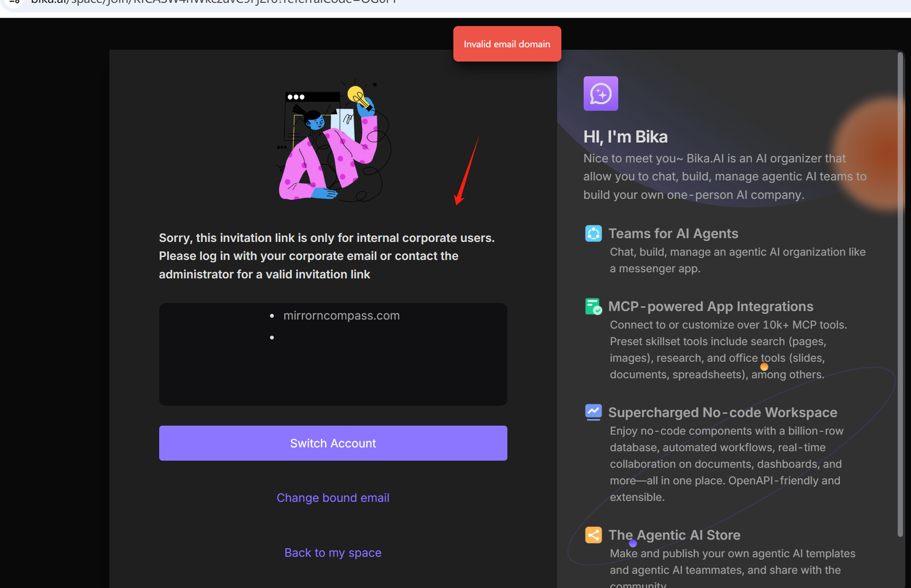This screenshot has height=588, width=911.
Task: Click the right panel vertical scrollbar
Action: click(900, 294)
